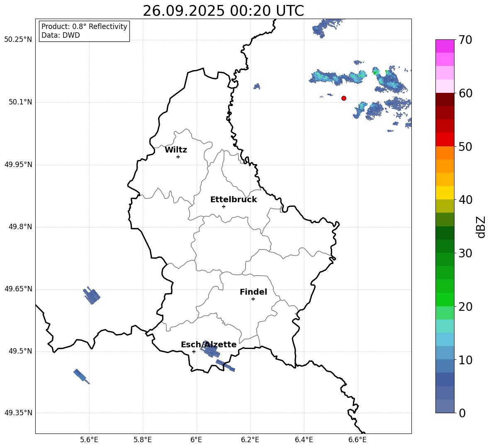This screenshot has width=491, height=448.
Task: Click the 6°E longitude label
Action: (x=196, y=440)
